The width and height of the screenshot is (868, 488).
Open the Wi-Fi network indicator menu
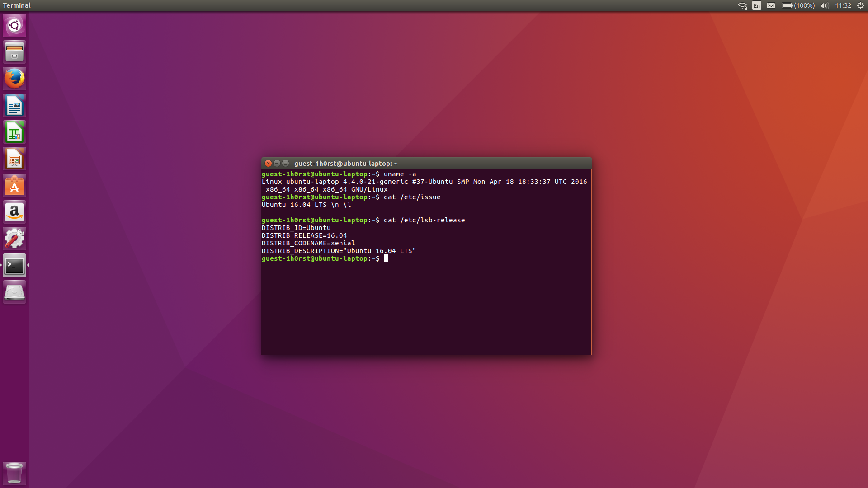(x=742, y=5)
